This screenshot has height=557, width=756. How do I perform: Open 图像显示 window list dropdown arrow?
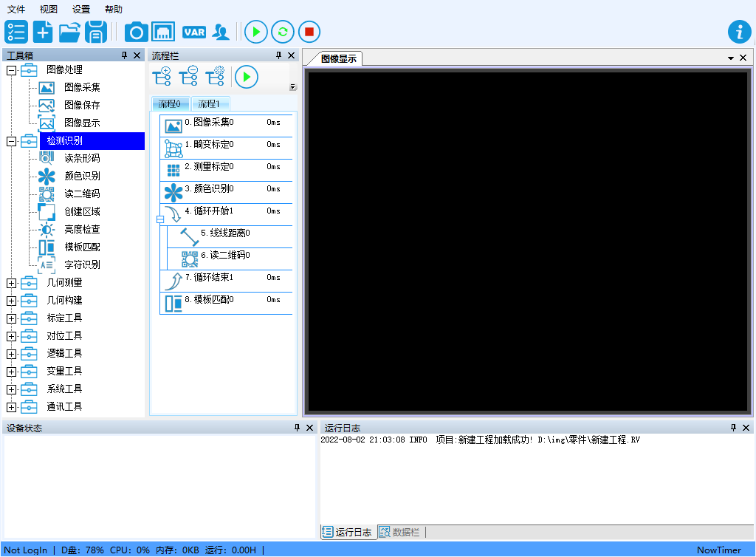731,58
